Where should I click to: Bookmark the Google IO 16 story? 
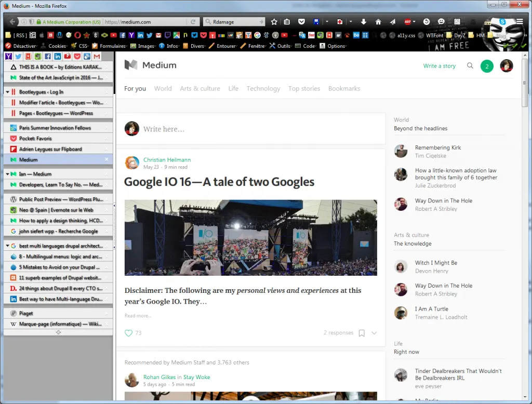pyautogui.click(x=362, y=333)
